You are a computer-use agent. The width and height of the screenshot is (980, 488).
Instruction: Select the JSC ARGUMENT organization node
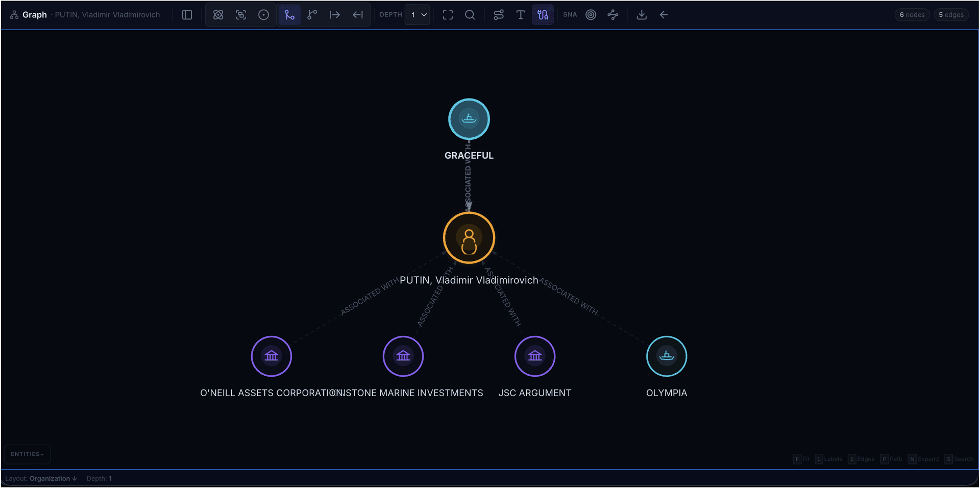click(535, 356)
